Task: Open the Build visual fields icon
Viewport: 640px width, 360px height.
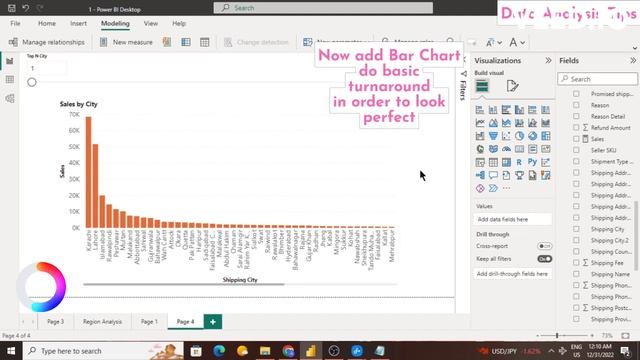Action: coord(482,86)
